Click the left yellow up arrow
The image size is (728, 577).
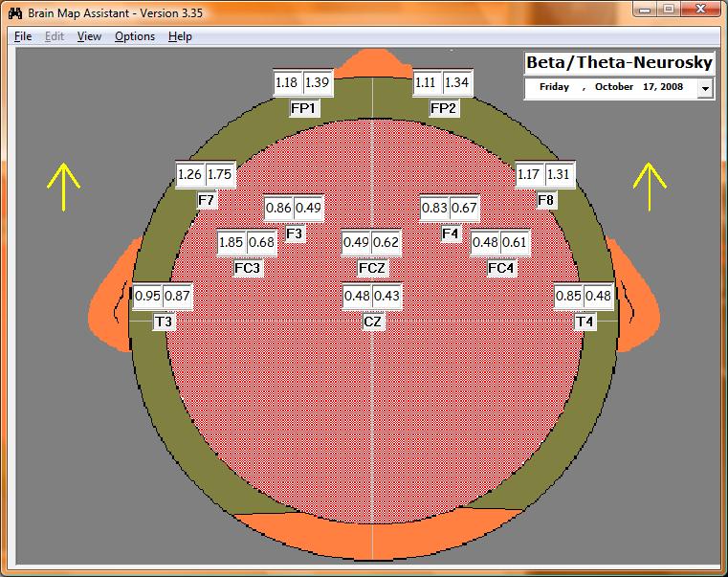point(64,186)
